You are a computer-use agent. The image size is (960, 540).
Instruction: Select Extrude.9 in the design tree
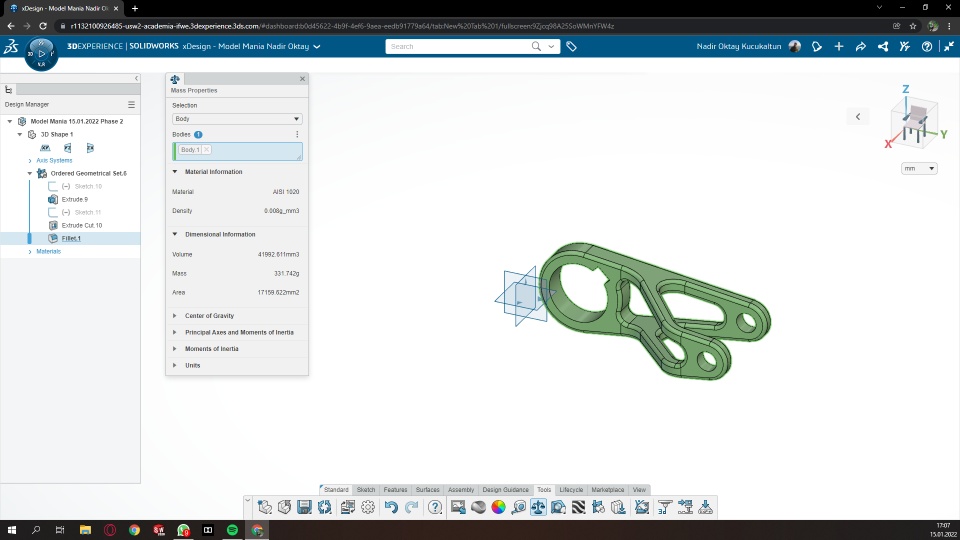(x=75, y=200)
